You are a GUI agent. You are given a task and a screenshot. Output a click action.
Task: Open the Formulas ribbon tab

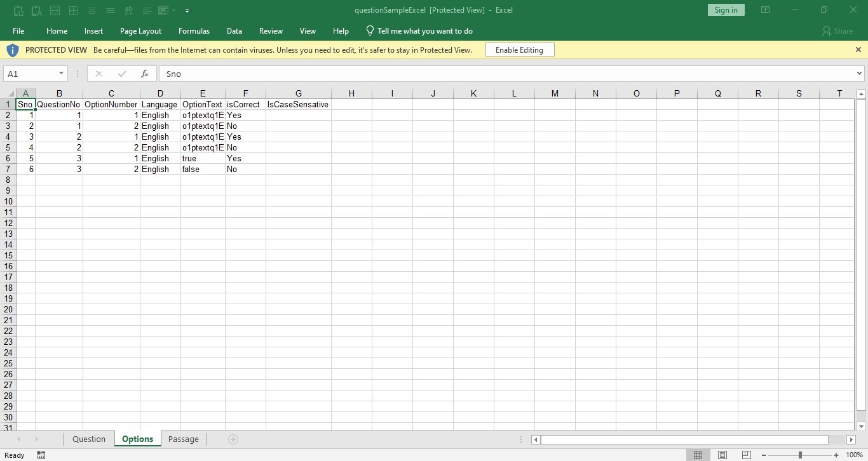(194, 30)
